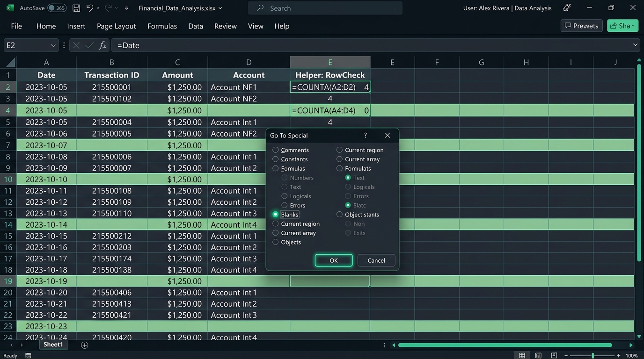Click the Search box in title bar
This screenshot has width=644, height=359.
pyautogui.click(x=325, y=8)
